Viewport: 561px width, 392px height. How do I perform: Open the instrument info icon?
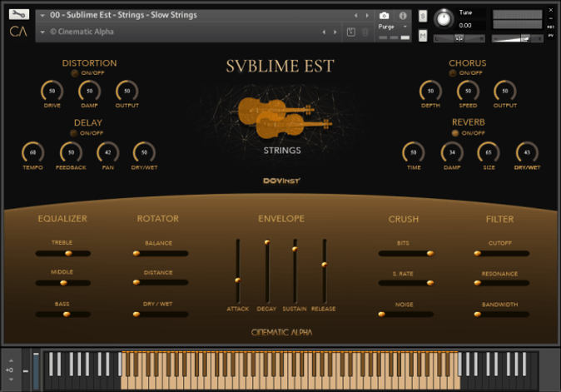click(x=403, y=15)
